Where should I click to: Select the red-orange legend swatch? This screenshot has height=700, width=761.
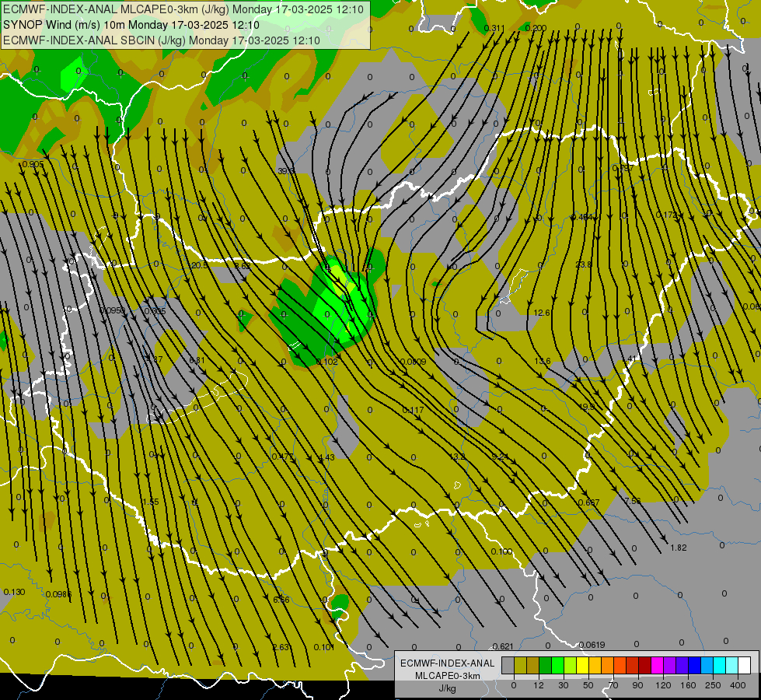point(620,666)
